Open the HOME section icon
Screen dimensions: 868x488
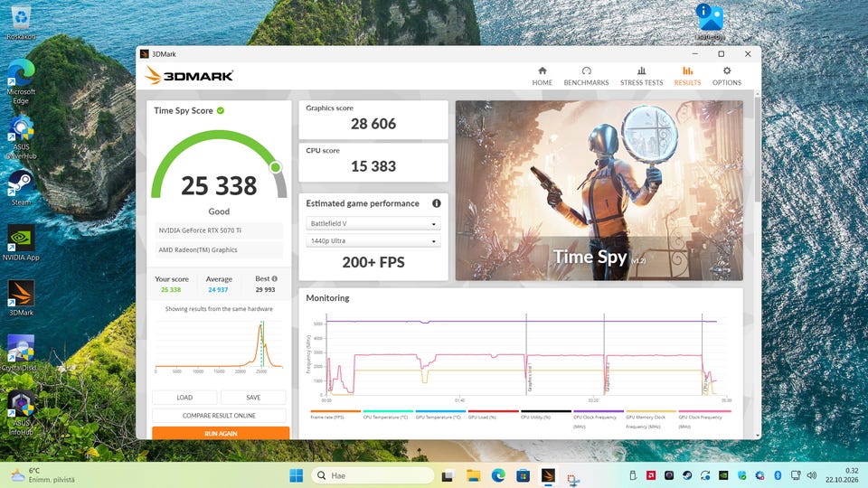pyautogui.click(x=542, y=70)
